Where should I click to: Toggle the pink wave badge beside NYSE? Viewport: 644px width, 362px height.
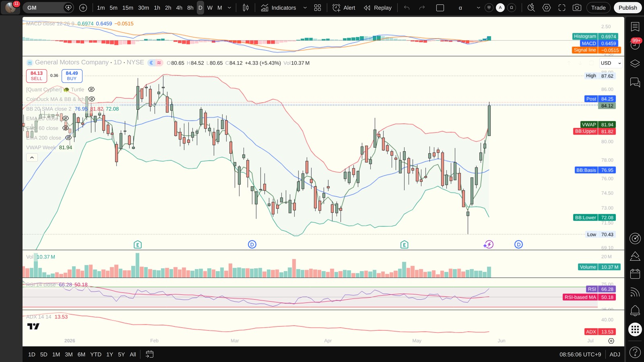pyautogui.click(x=159, y=63)
